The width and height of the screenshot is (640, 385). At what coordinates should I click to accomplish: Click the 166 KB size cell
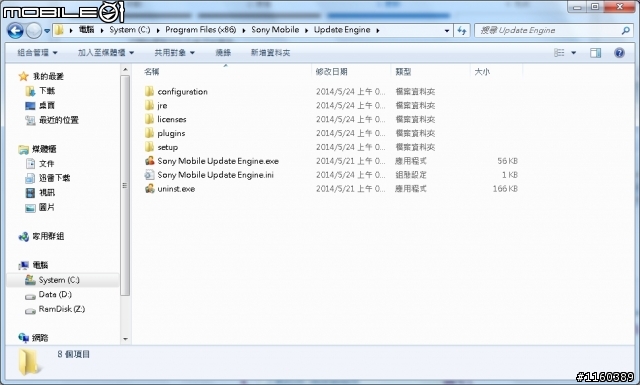tap(505, 189)
